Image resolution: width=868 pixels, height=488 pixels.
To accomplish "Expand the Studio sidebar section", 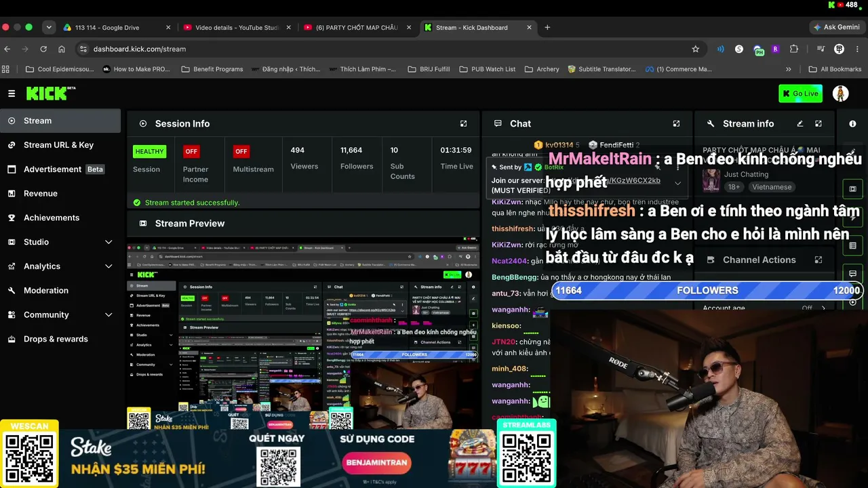I will (x=108, y=242).
